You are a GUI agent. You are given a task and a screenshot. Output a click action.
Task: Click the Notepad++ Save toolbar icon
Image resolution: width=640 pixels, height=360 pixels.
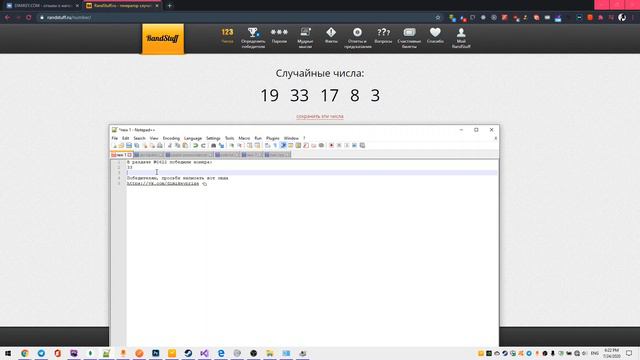pos(129,146)
